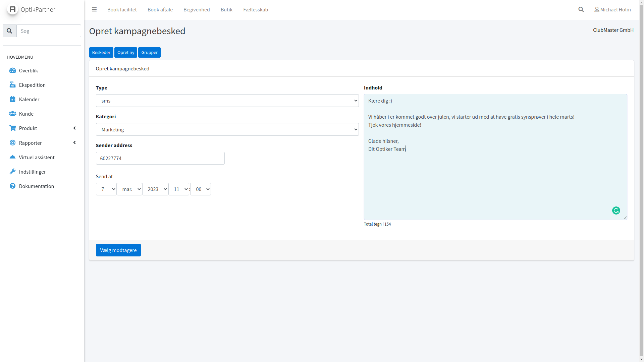Click the Grupper button

click(149, 52)
